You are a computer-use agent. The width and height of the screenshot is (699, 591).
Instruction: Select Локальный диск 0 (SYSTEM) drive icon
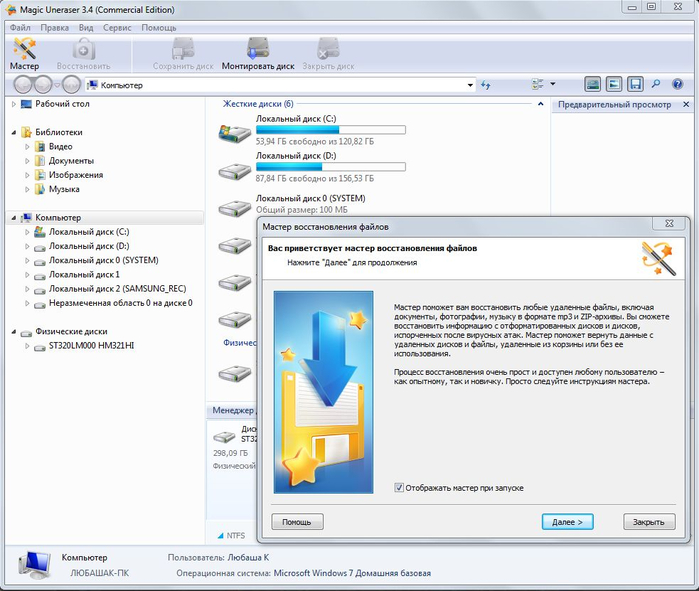click(234, 208)
